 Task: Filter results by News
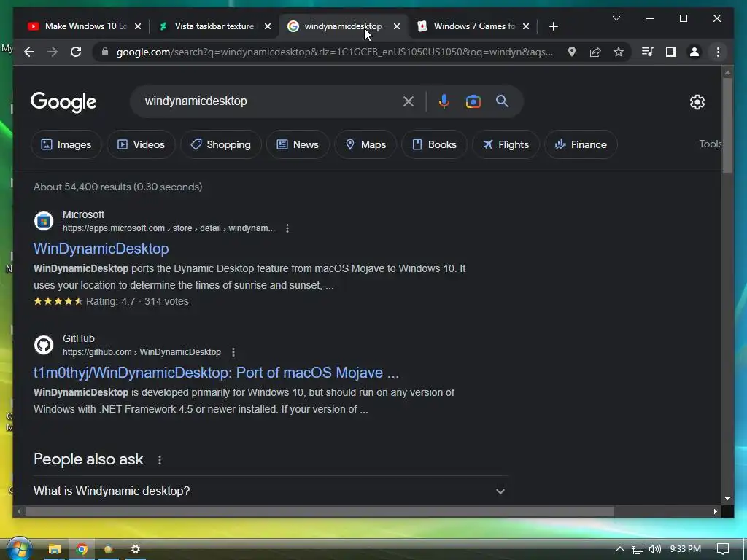coord(298,144)
